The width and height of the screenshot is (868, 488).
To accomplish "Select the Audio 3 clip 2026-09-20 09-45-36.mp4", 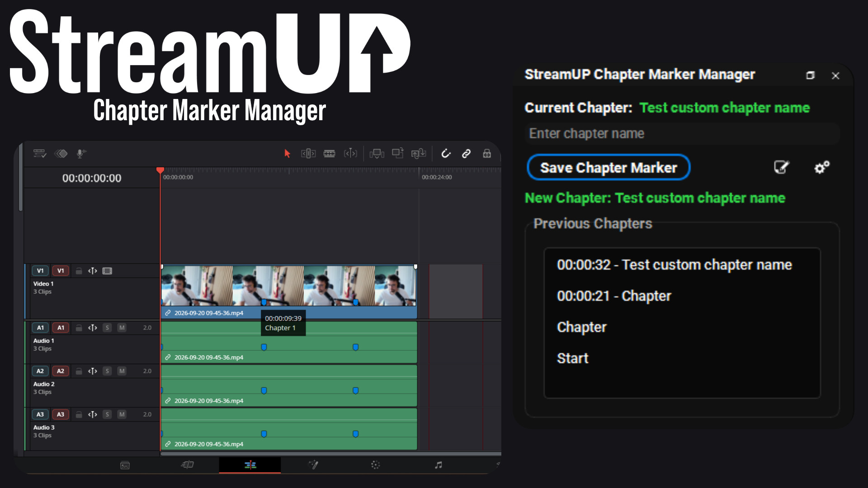I will tap(289, 429).
